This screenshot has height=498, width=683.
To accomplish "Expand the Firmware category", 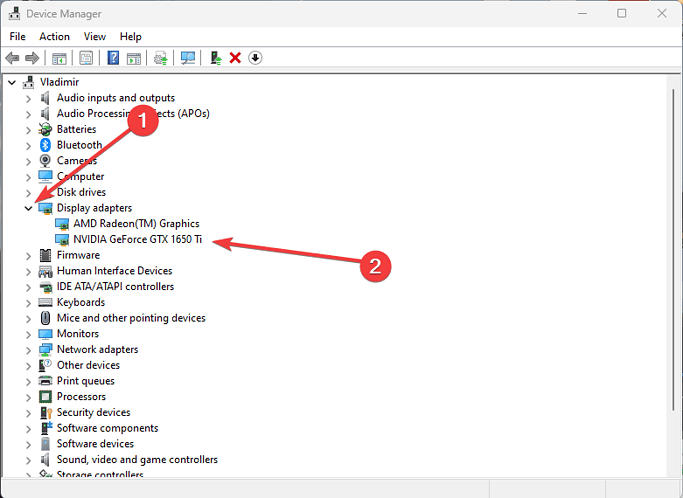I will coord(27,255).
